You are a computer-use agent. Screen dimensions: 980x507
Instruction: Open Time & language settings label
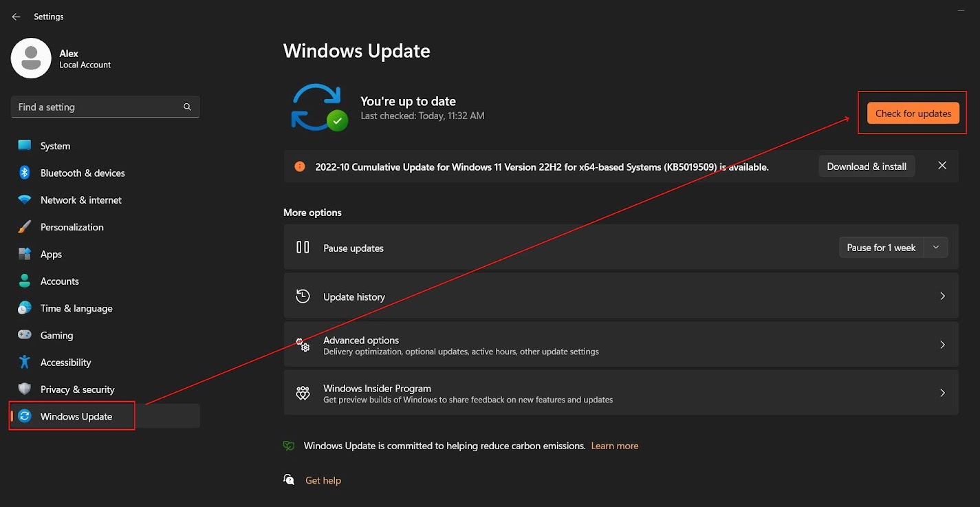[76, 308]
